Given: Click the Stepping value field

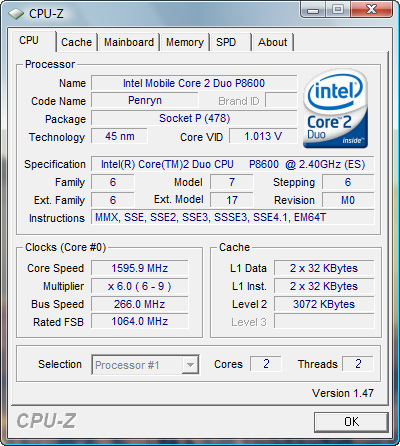Looking at the screenshot, I should (348, 182).
